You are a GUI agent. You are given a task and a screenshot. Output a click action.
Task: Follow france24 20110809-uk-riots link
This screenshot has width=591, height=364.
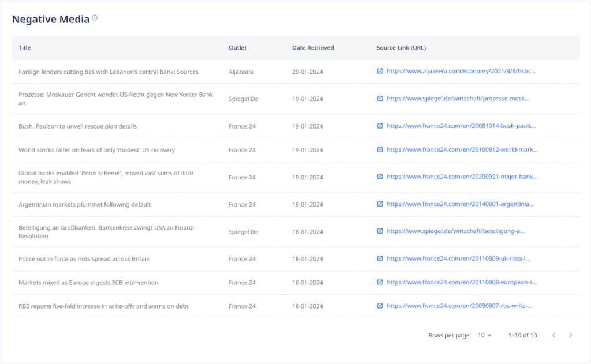click(x=458, y=258)
